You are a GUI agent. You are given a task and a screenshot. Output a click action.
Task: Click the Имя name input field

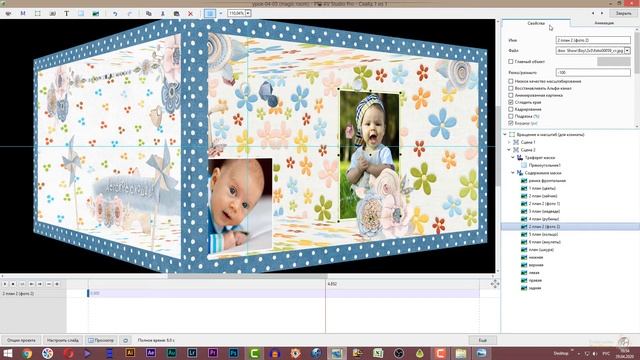[593, 40]
